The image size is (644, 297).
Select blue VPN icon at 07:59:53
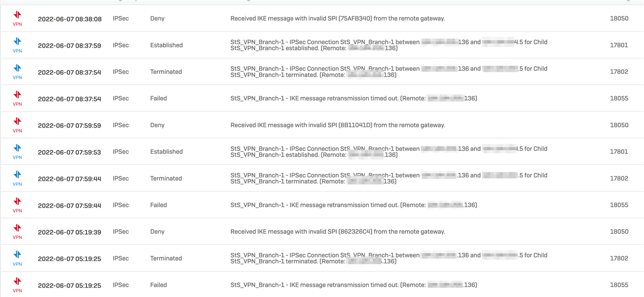[x=18, y=151]
